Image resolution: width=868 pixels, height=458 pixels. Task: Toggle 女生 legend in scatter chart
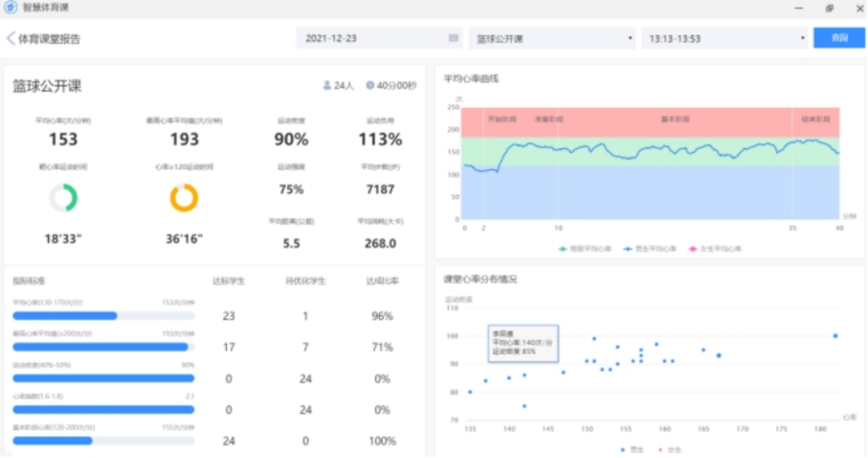point(670,449)
